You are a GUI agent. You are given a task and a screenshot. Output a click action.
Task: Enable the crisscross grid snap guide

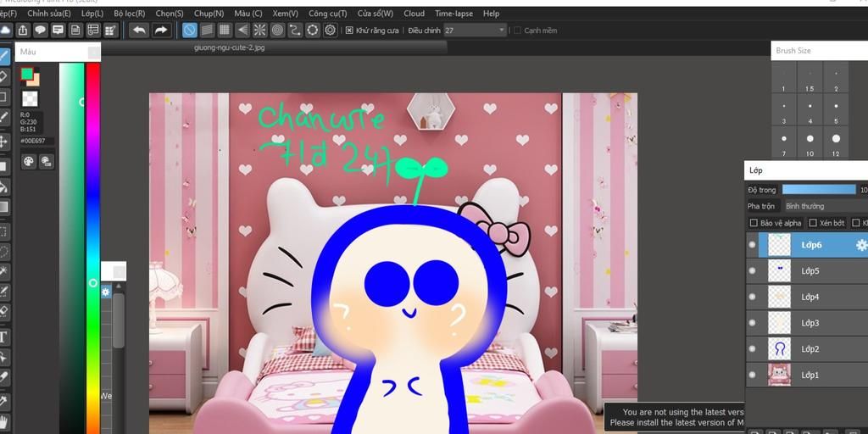pos(225,30)
